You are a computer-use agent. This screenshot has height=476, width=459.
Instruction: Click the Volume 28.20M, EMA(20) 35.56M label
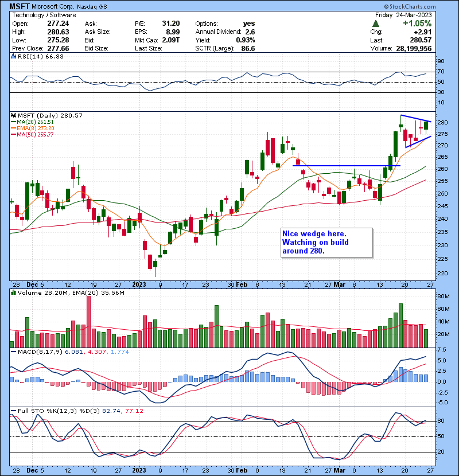tap(71, 292)
